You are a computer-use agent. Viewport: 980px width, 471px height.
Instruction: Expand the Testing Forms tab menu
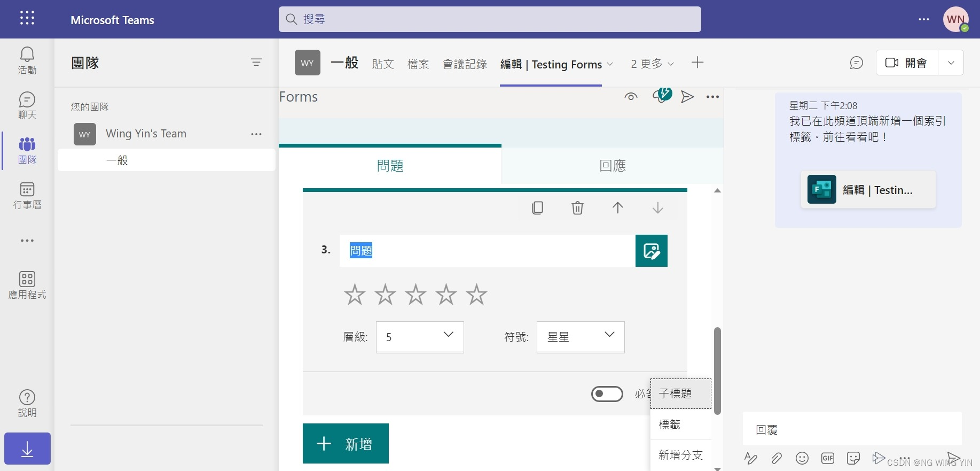click(x=610, y=64)
